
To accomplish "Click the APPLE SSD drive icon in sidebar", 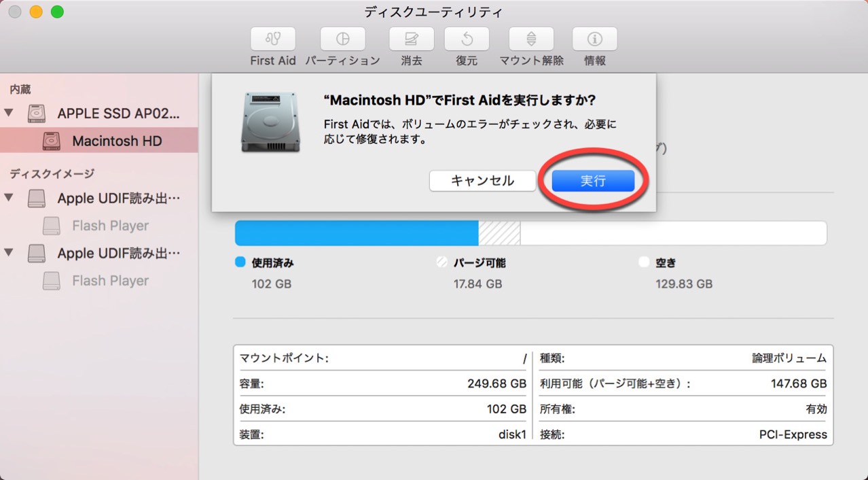I will [x=37, y=114].
